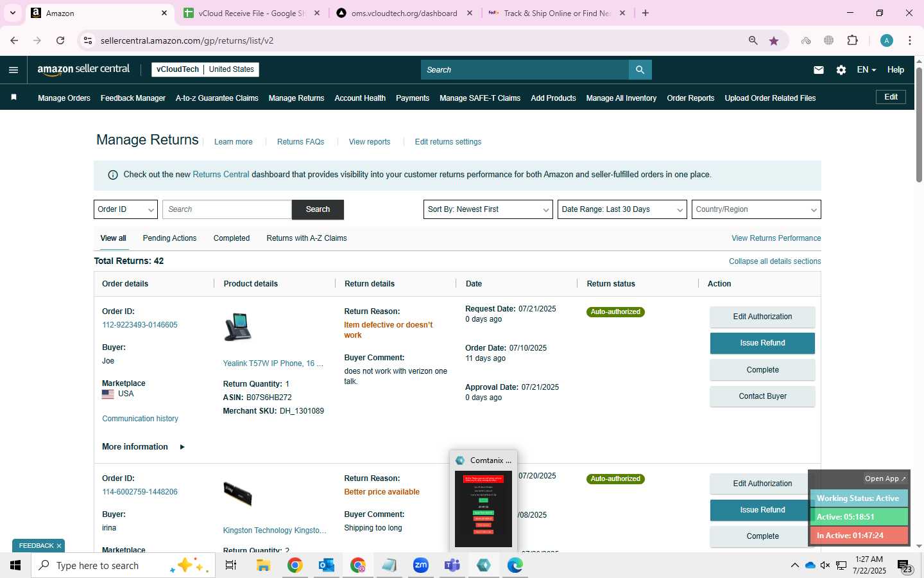924x578 pixels.
Task: Open the browser extensions puzzle icon
Action: (853, 40)
